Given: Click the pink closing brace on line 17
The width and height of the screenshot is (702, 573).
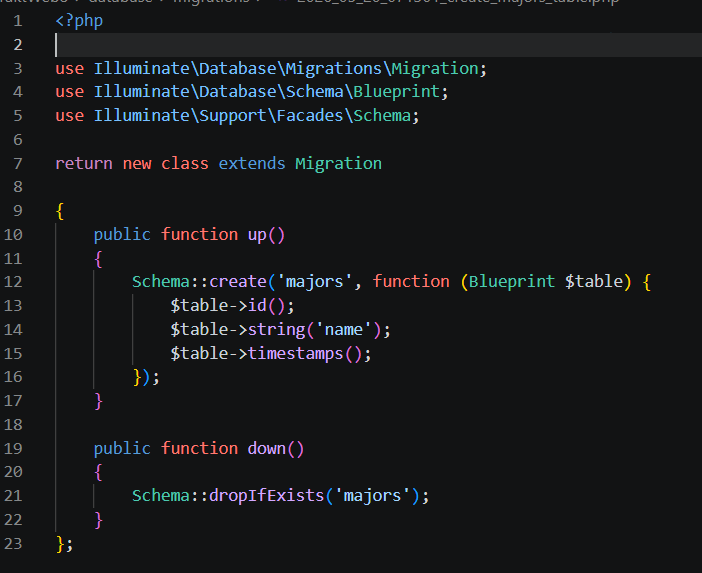Looking at the screenshot, I should [98, 401].
